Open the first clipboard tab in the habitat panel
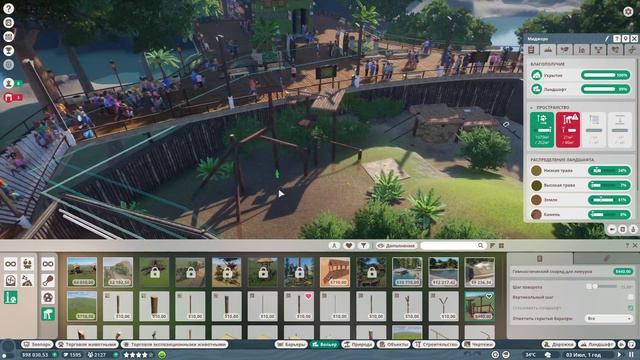The width and height of the screenshot is (640, 360). [x=531, y=50]
